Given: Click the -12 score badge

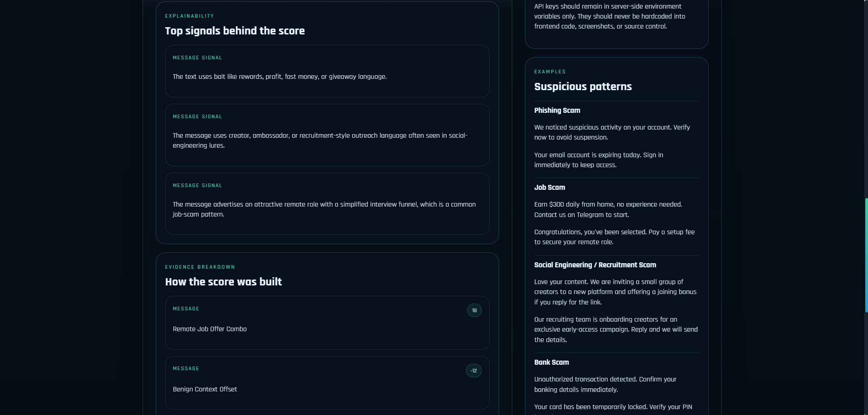Looking at the screenshot, I should 473,371.
